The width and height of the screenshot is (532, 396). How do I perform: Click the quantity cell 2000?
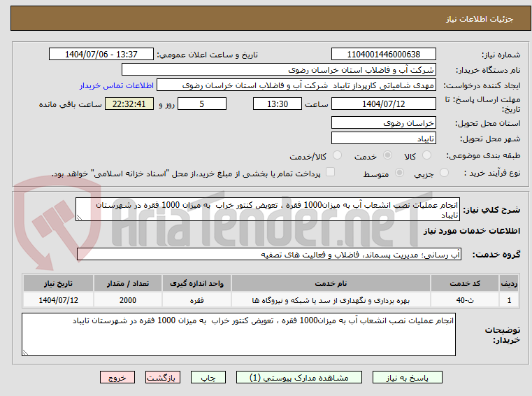point(127,300)
